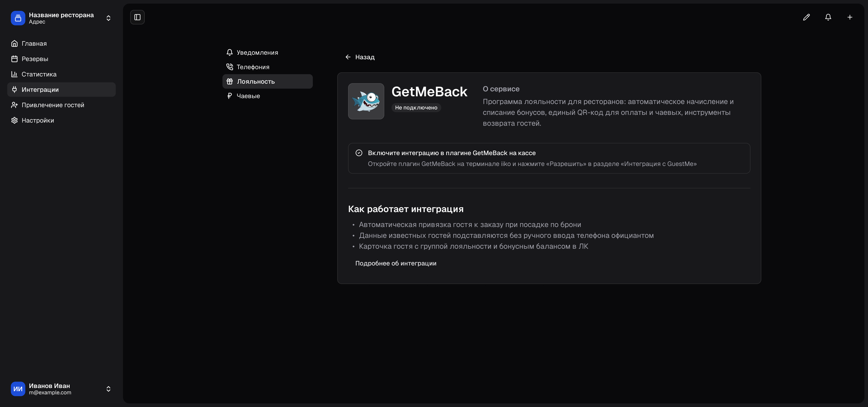Viewport: 868px width, 407px height.
Task: Click the add-user icon for Привлечение гостей
Action: pyautogui.click(x=14, y=105)
